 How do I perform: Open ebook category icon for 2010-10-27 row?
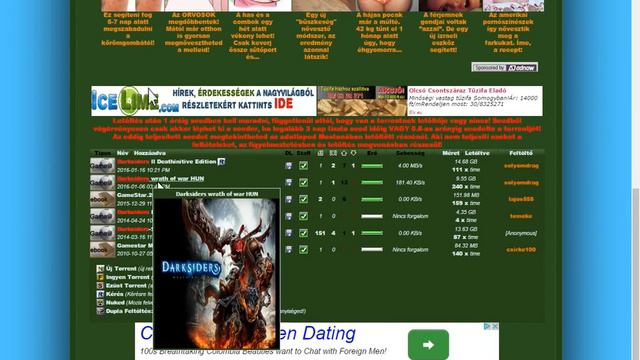[x=102, y=249]
